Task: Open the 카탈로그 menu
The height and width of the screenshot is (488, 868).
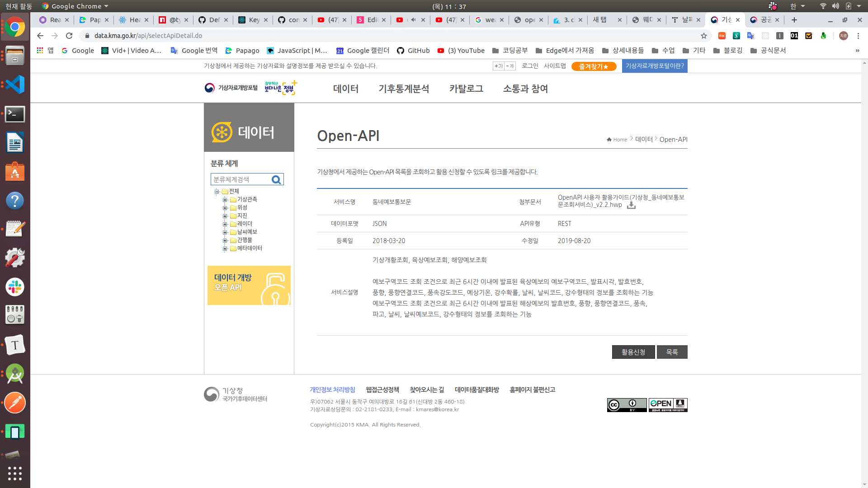Action: (x=466, y=89)
